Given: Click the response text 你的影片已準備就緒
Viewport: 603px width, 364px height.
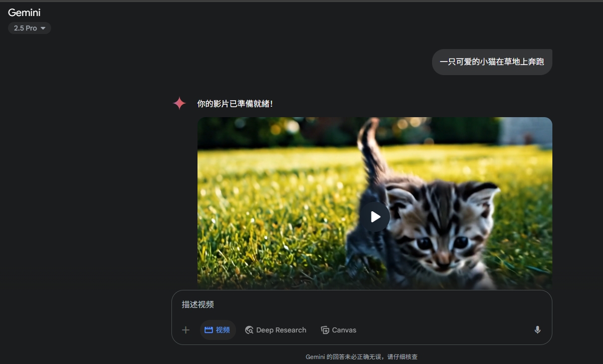Looking at the screenshot, I should coord(235,104).
